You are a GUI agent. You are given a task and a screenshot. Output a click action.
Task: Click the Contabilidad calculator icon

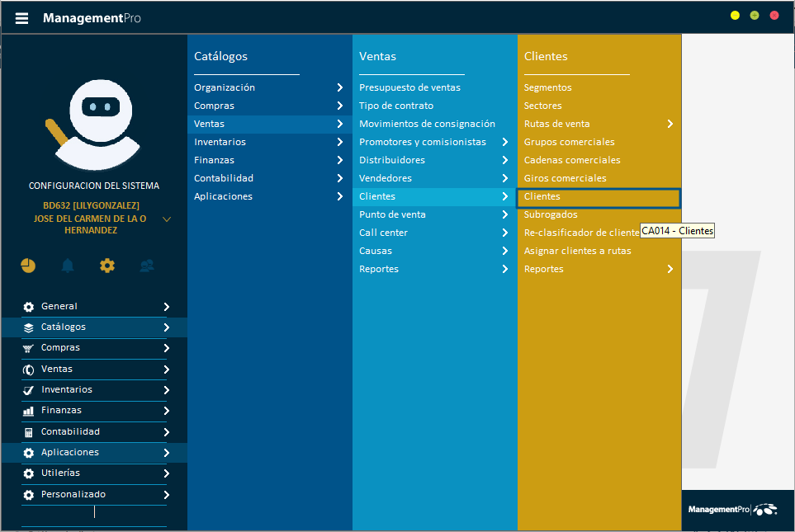pyautogui.click(x=29, y=432)
